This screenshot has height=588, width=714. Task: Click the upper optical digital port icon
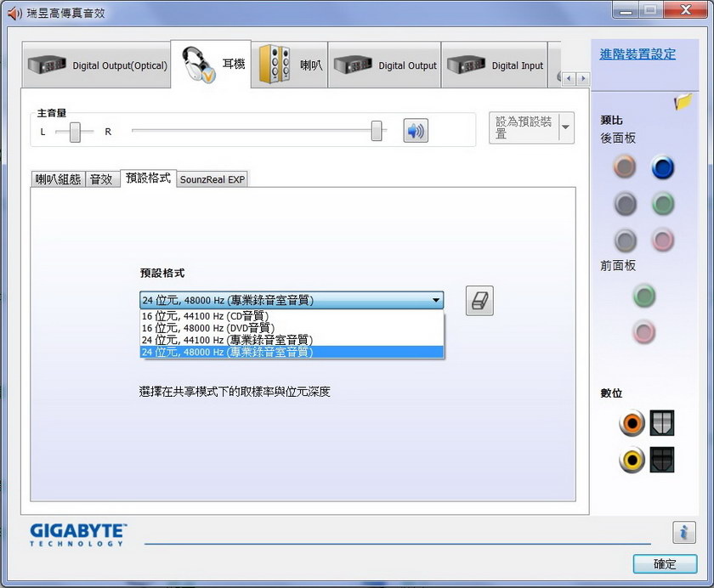click(661, 423)
